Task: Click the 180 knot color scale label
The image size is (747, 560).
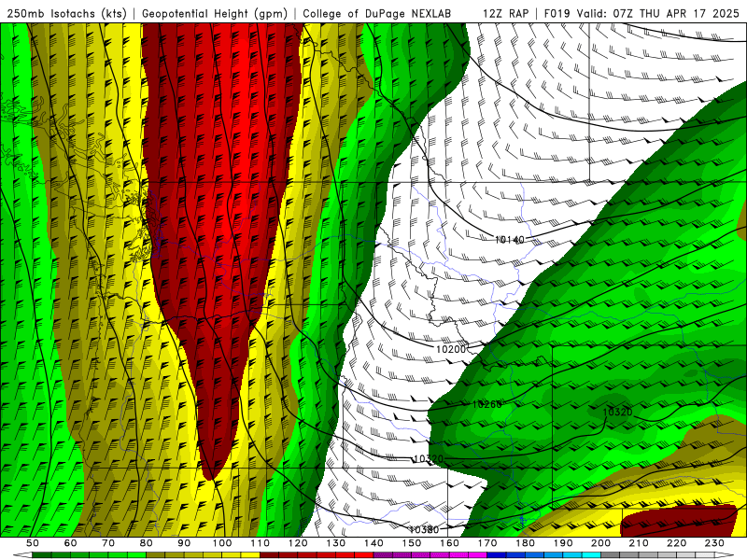Action: [x=525, y=543]
